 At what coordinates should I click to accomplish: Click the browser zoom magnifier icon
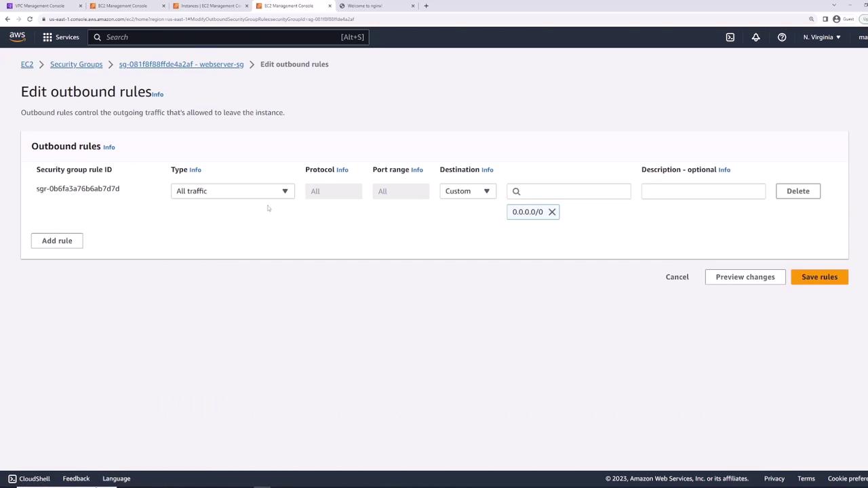pyautogui.click(x=811, y=19)
